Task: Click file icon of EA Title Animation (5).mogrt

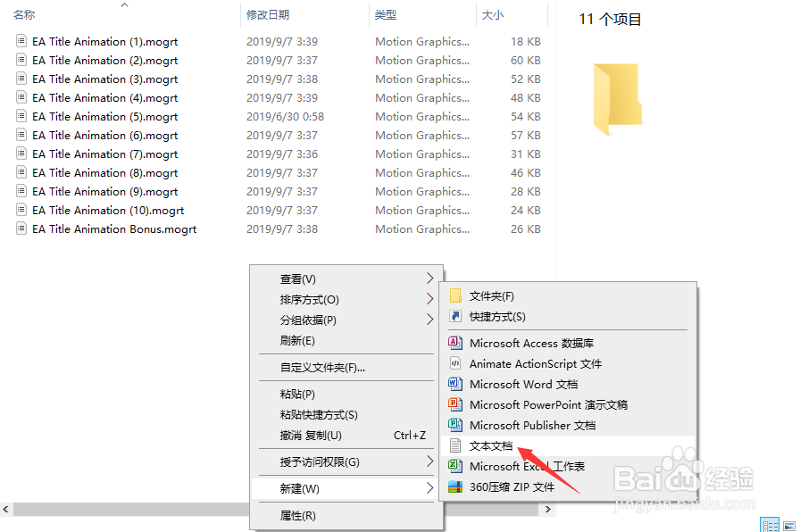Action: (21, 116)
